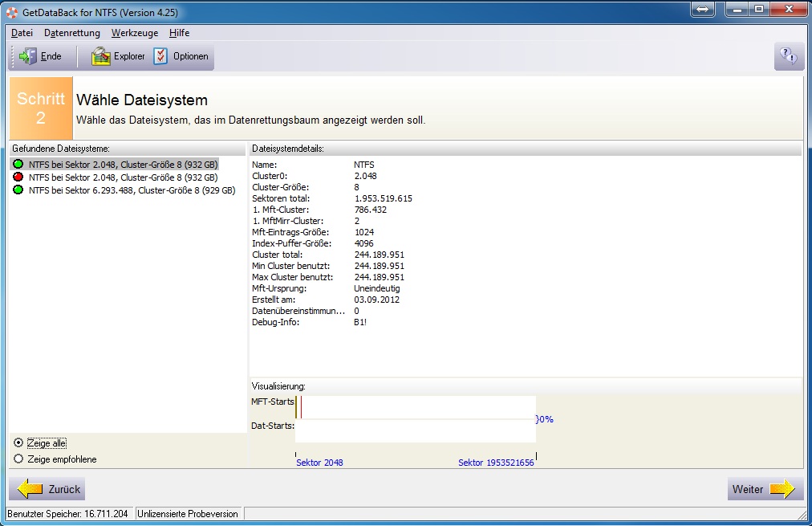Click 'Name' value NTFS in details
This screenshot has width=812, height=526.
click(x=364, y=165)
